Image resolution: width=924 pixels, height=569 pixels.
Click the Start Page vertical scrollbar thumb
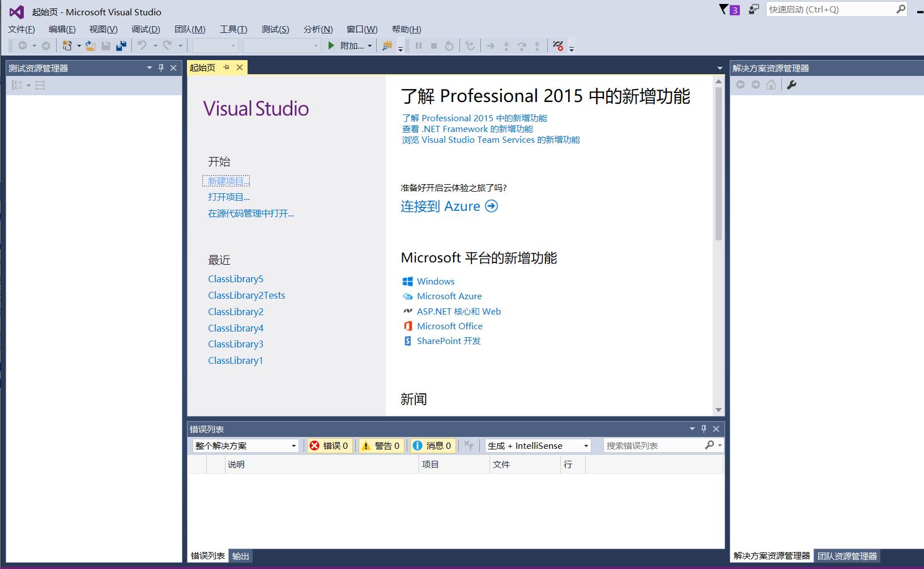tap(718, 163)
